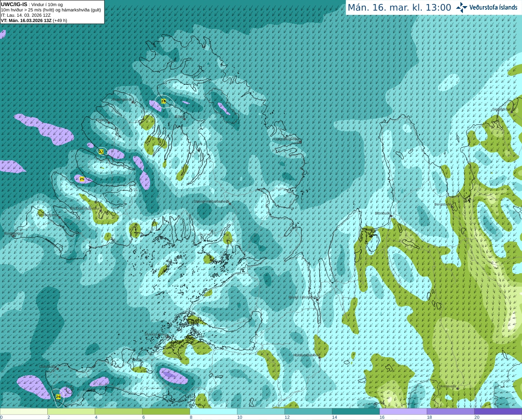
Task: Click the VT: Mán. 16.03.2026 13Z line
Action: 34,20
